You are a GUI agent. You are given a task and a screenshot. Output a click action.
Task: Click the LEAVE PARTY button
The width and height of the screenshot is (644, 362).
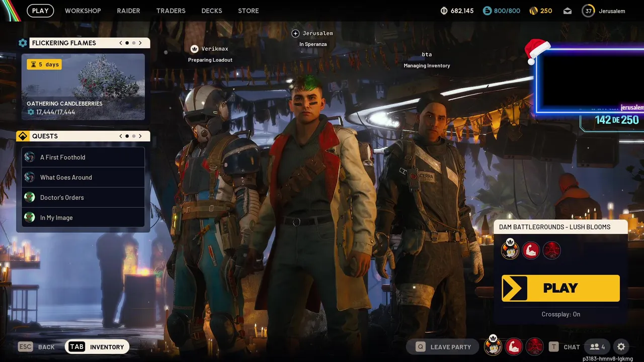pyautogui.click(x=444, y=347)
